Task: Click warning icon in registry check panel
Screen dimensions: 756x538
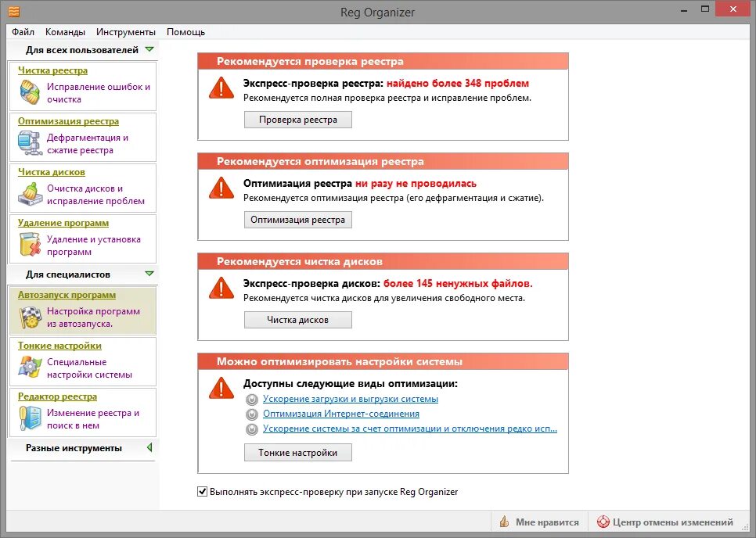Action: point(221,88)
